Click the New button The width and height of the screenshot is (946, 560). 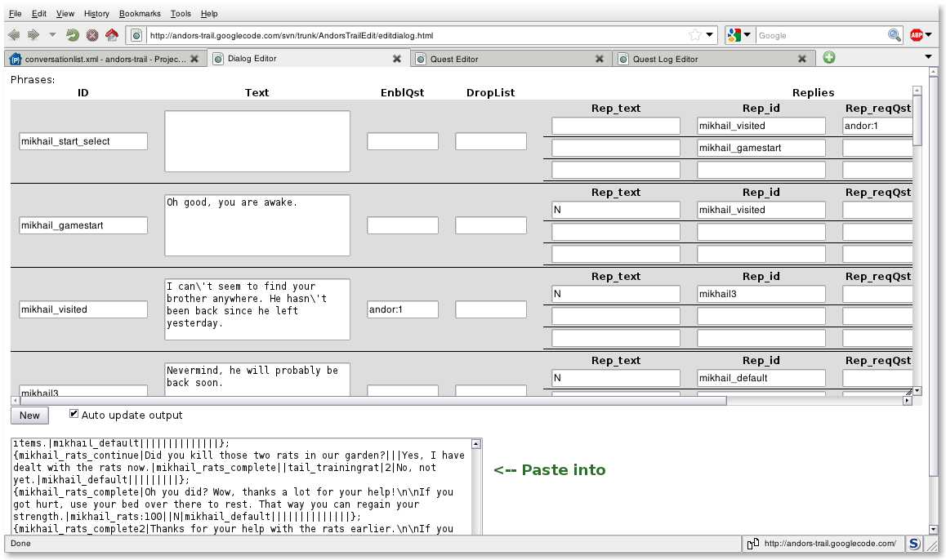pos(29,416)
